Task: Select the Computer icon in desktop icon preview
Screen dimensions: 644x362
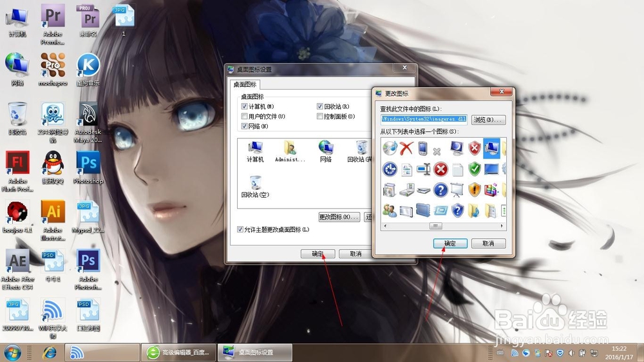Action: tap(255, 151)
